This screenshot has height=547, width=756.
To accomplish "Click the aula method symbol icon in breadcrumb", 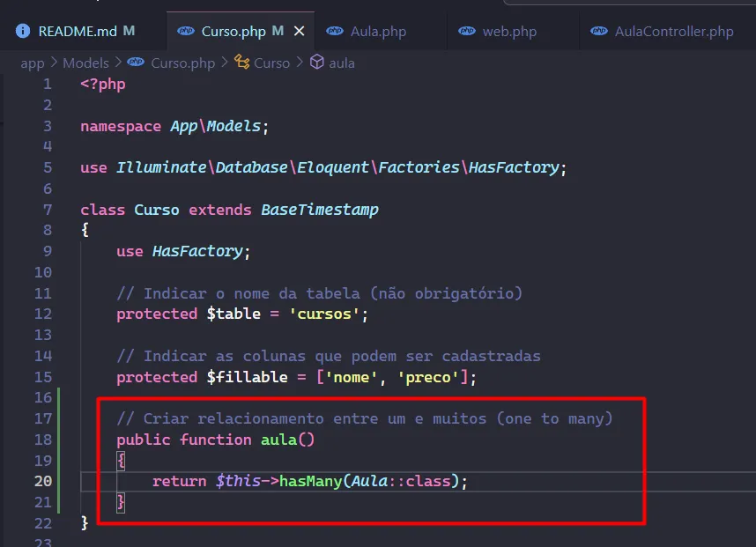I will 319,63.
